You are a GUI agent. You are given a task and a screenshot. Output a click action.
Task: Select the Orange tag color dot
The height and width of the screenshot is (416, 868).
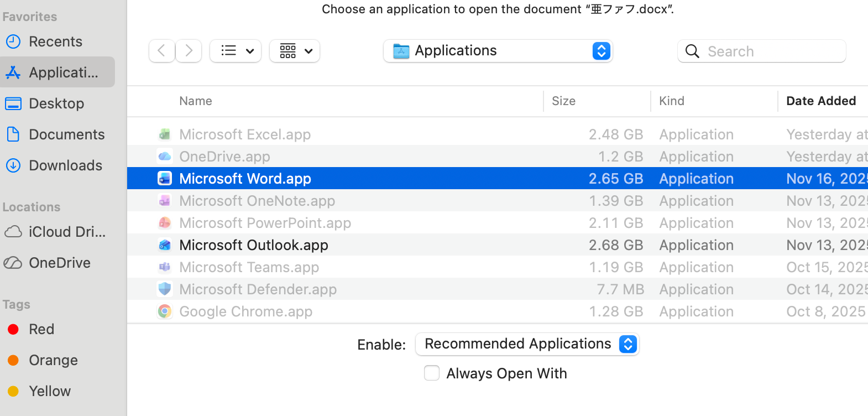point(13,360)
